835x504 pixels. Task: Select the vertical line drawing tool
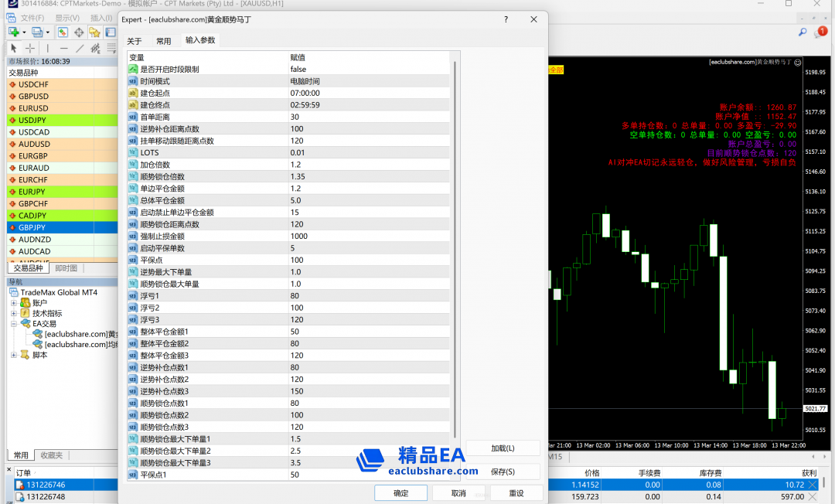pyautogui.click(x=48, y=48)
